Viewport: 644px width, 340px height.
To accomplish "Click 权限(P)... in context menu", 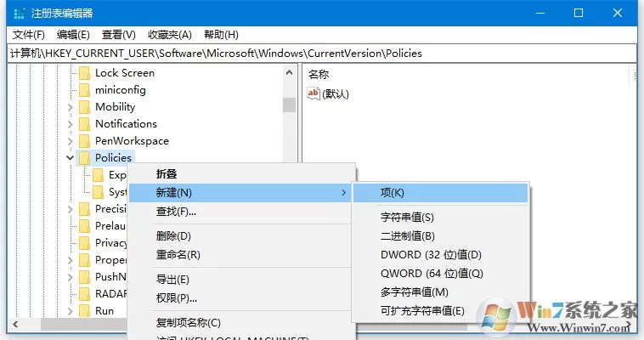I will [x=176, y=298].
